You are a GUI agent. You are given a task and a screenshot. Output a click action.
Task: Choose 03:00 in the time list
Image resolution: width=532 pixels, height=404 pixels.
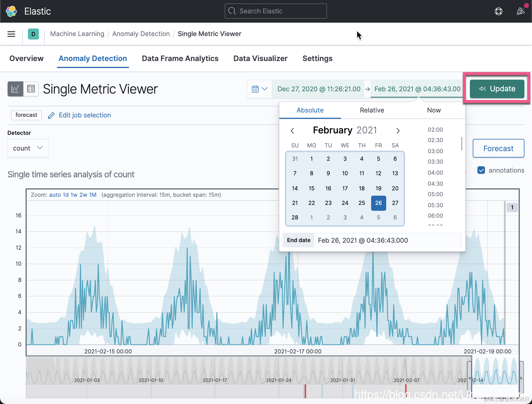435,151
